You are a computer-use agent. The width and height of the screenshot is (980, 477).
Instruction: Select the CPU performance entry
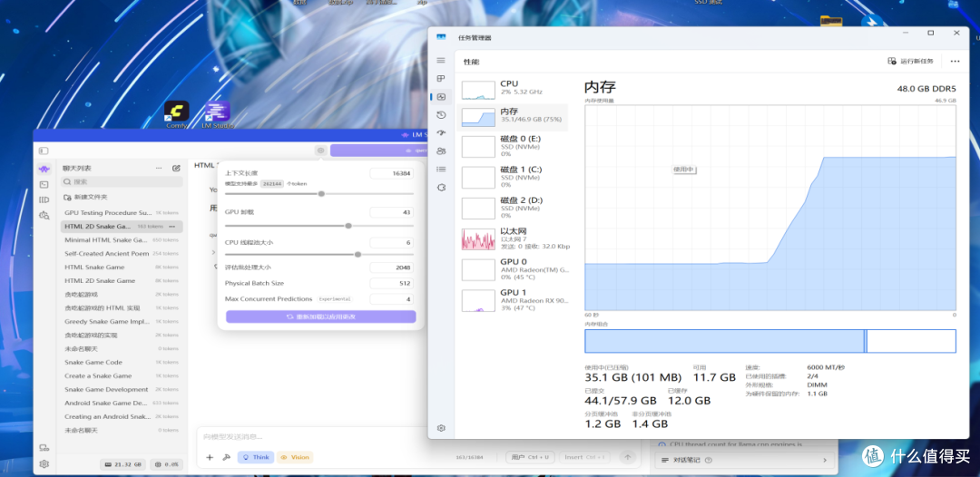[513, 90]
